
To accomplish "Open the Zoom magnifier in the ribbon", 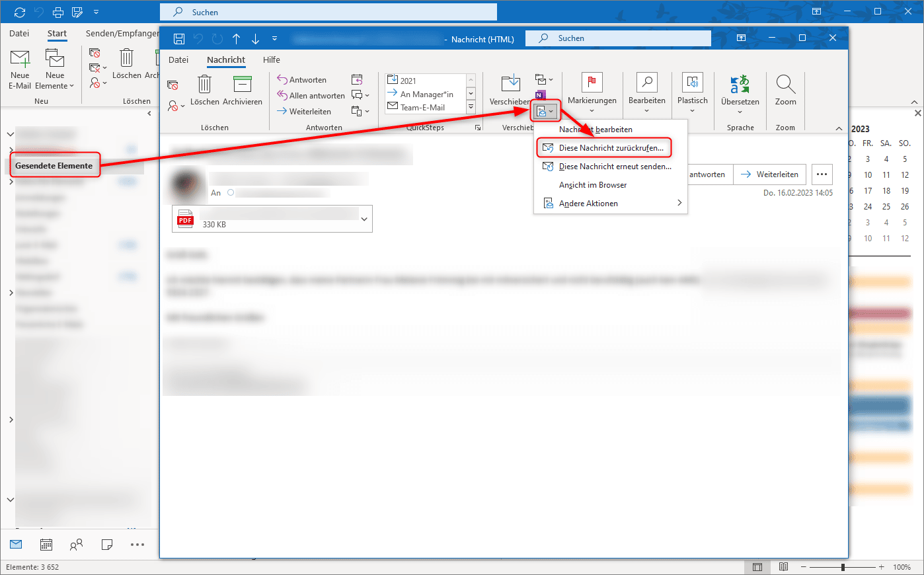I will coord(785,86).
